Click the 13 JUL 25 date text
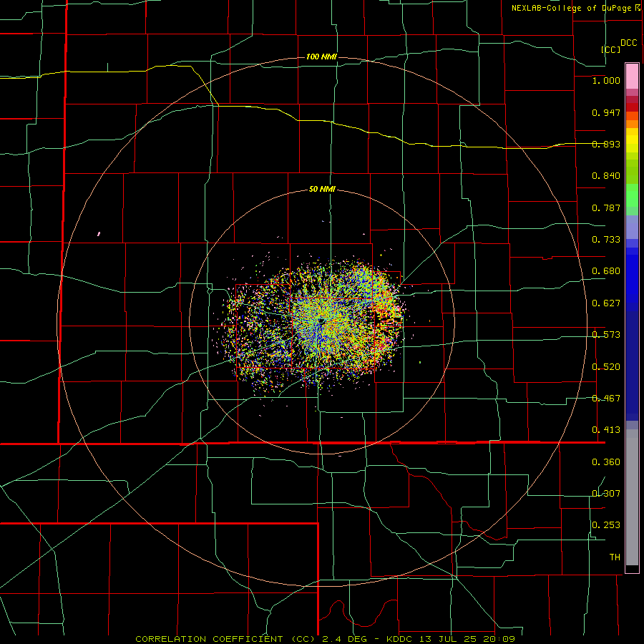 tap(449, 639)
